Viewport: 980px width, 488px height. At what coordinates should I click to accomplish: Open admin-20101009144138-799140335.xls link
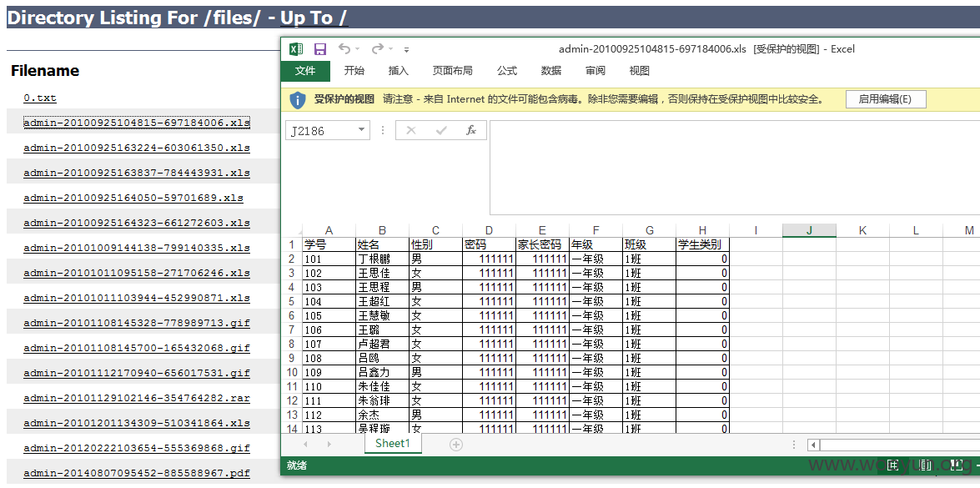[137, 248]
